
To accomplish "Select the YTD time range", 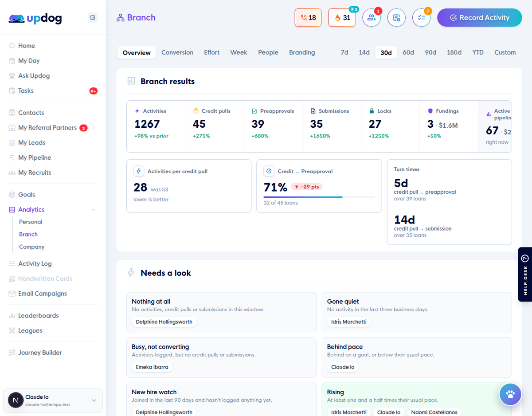I will [x=478, y=52].
